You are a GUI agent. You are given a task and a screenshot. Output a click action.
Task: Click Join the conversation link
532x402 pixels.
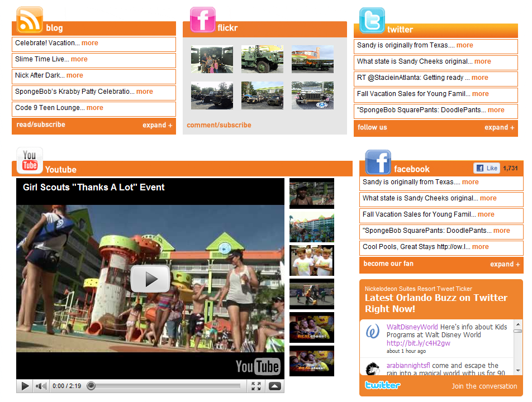pyautogui.click(x=484, y=386)
